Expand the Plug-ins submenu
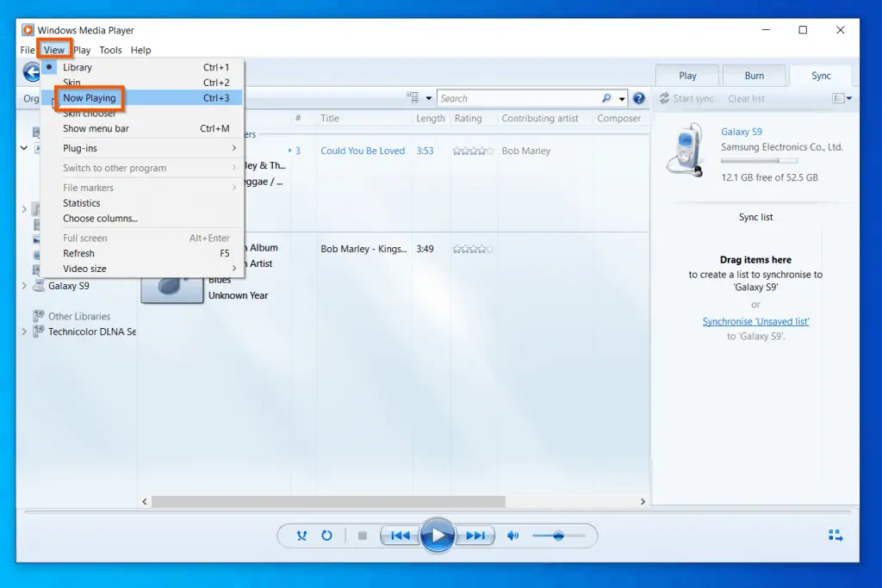882x588 pixels. pyautogui.click(x=80, y=147)
